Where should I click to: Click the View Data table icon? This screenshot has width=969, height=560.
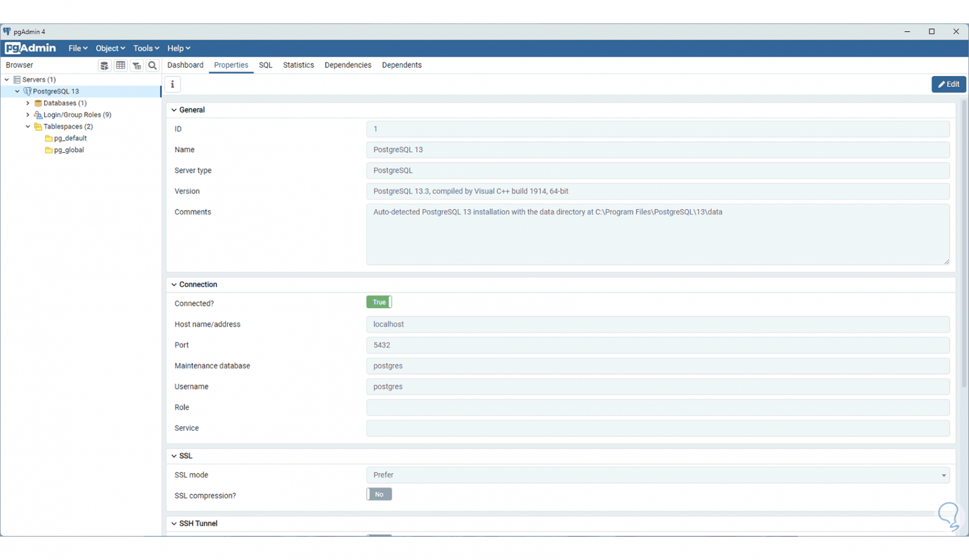(x=120, y=65)
